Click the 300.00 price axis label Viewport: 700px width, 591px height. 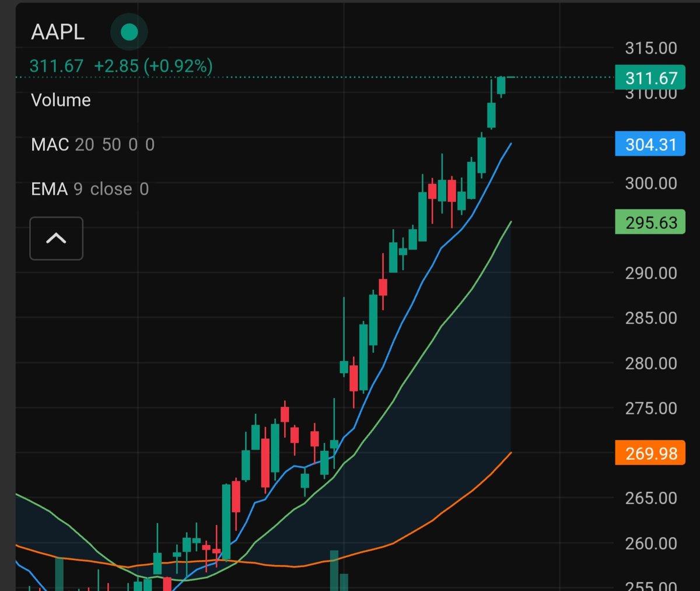(651, 183)
